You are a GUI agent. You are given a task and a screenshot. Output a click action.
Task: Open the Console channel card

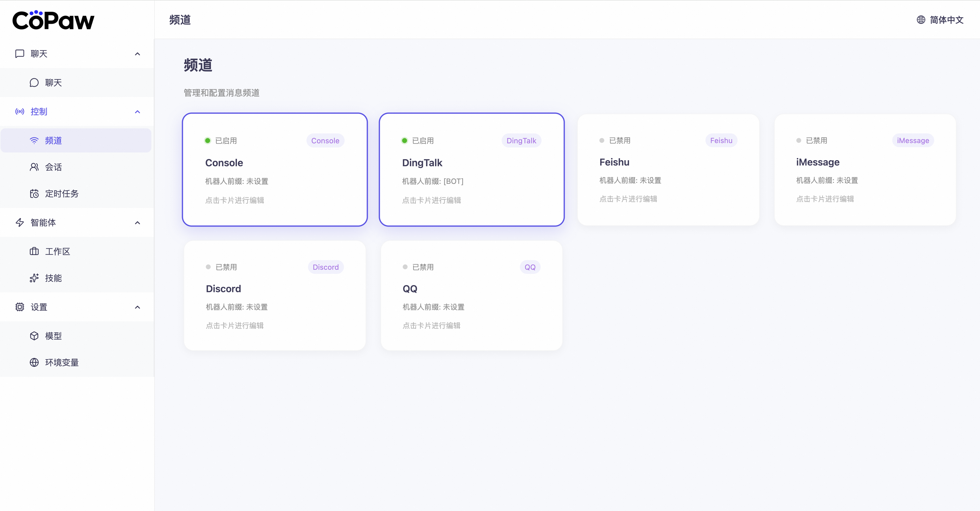tap(275, 170)
